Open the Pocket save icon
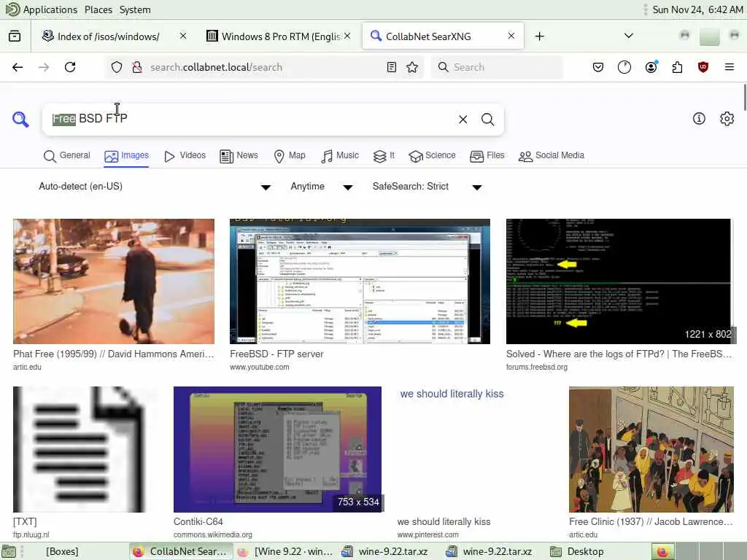The image size is (747, 560). coord(598,67)
